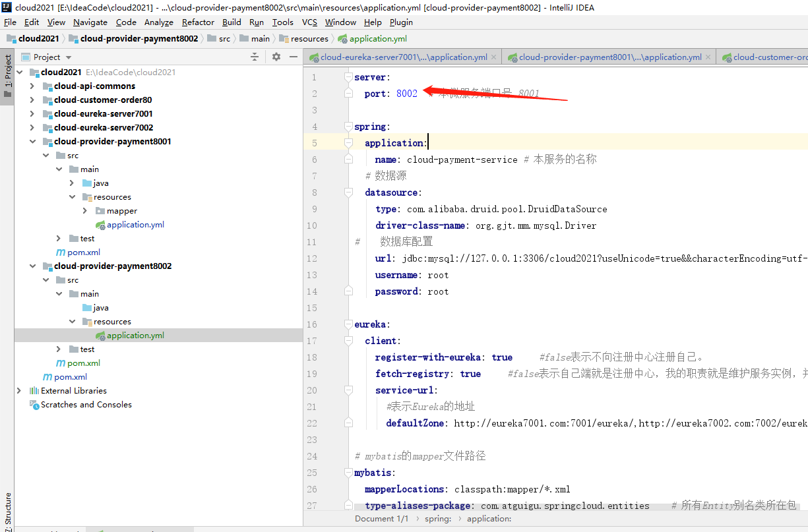This screenshot has width=808, height=532.
Task: Click module icon of cloud-eureka-server7002
Action: [x=47, y=128]
